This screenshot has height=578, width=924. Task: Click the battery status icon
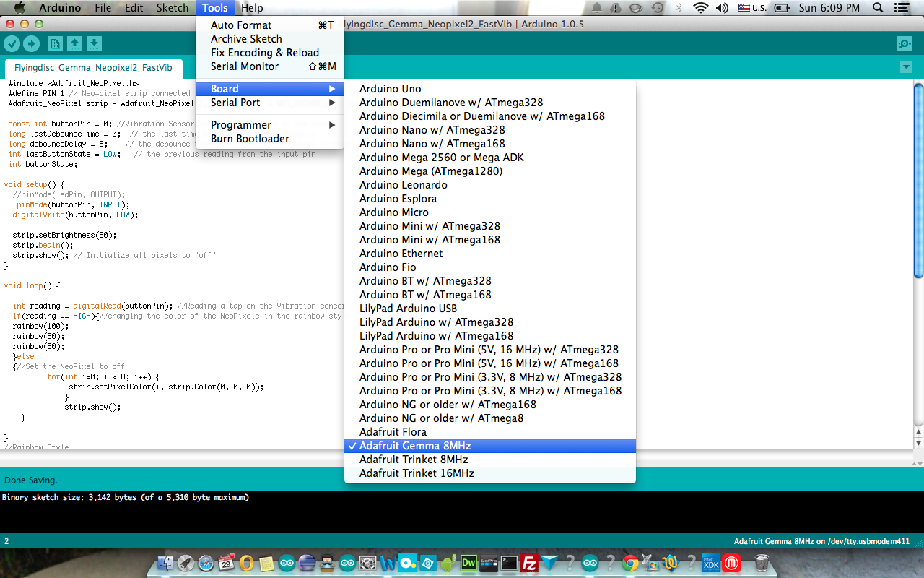(781, 8)
